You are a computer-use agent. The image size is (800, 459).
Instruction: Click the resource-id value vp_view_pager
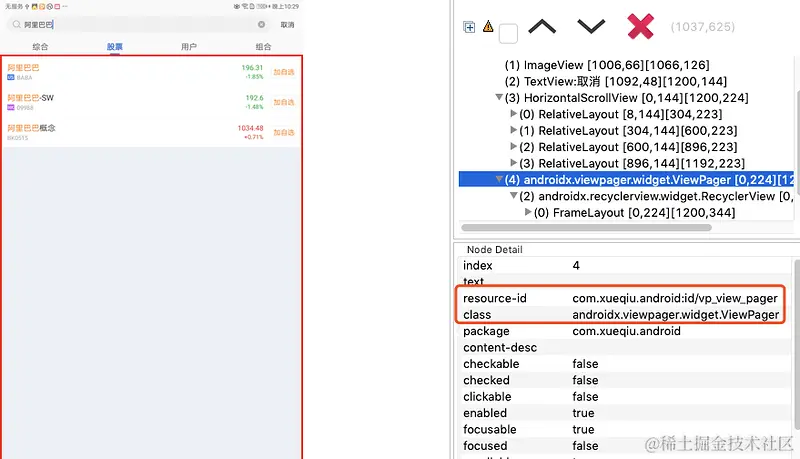675,298
